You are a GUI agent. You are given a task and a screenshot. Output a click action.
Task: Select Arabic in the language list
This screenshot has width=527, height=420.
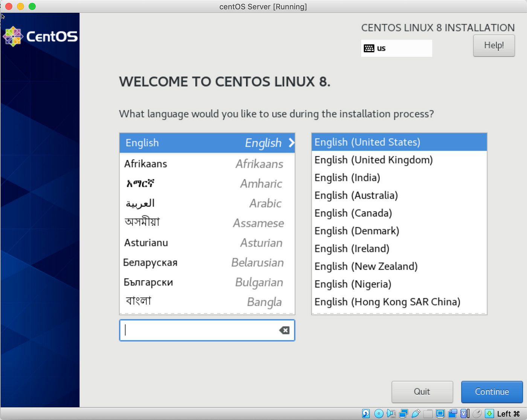tap(207, 203)
